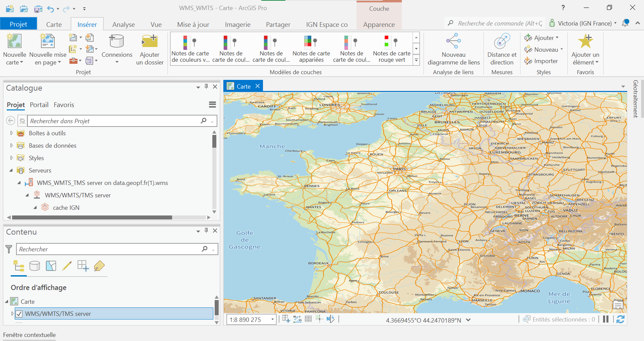Click the Catalogue home icon
The height and width of the screenshot is (341, 644).
pyautogui.click(x=22, y=121)
